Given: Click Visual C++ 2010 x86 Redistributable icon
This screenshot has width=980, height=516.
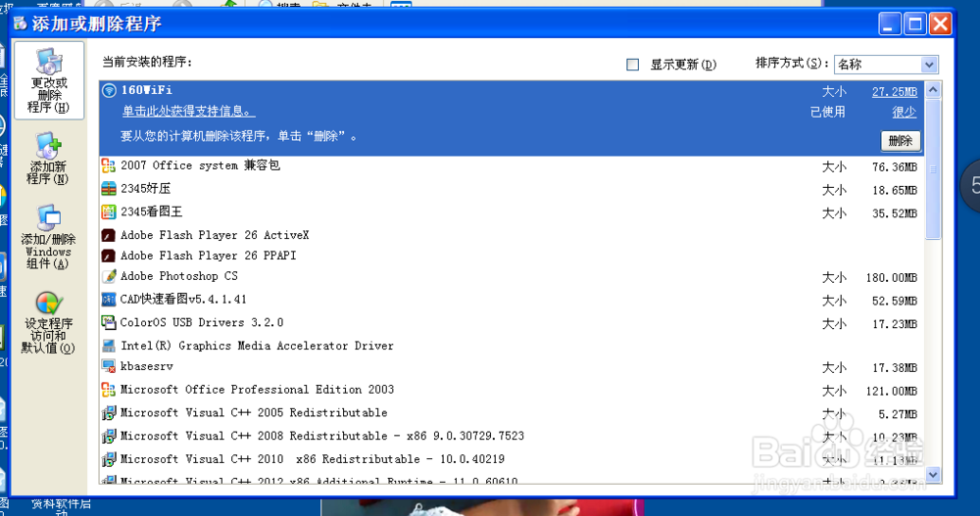Looking at the screenshot, I should coord(109,459).
